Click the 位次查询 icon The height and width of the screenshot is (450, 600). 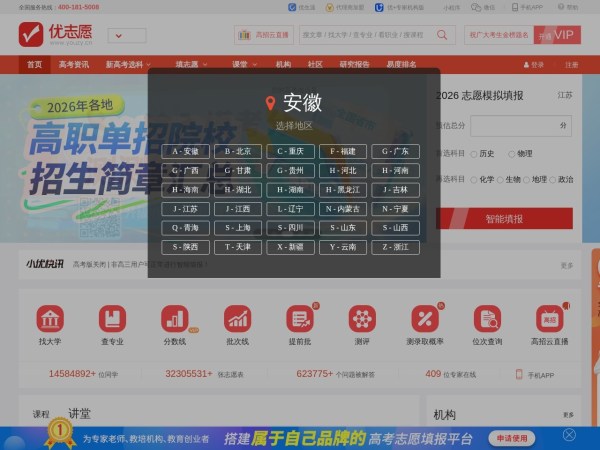tap(487, 319)
